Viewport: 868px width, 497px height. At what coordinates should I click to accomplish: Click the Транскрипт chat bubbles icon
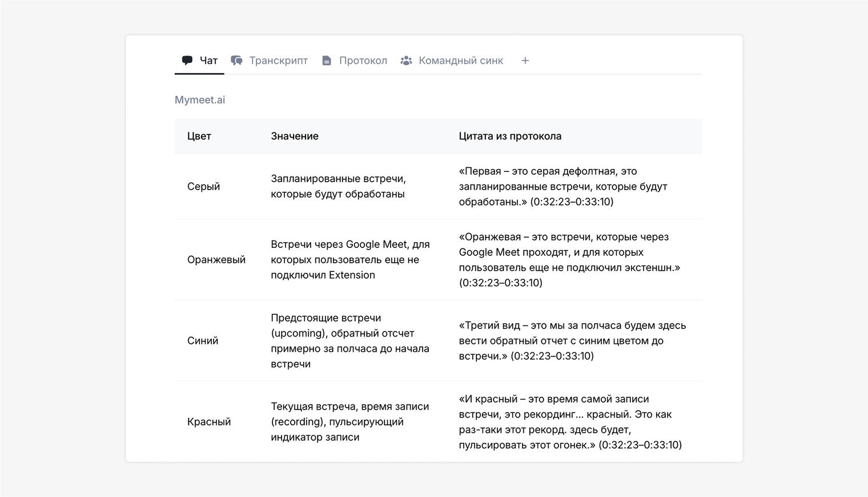pyautogui.click(x=236, y=61)
